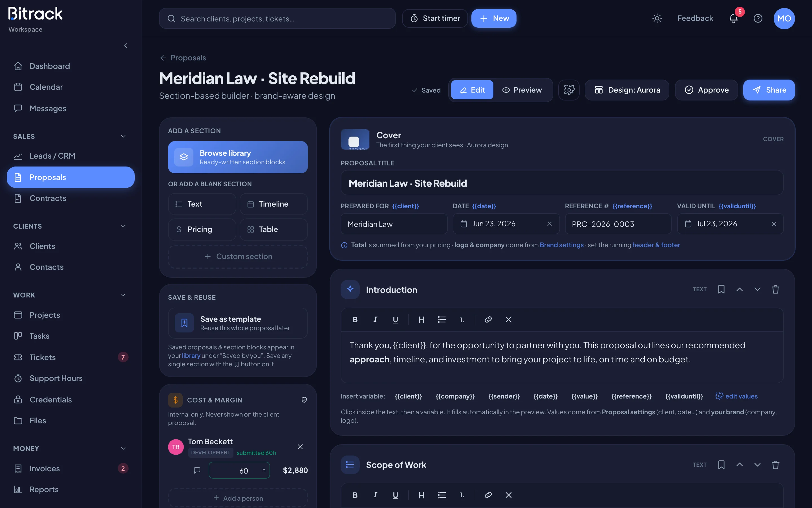Insert link in Scope of Work toolbar
This screenshot has height=508, width=812.
[488, 495]
